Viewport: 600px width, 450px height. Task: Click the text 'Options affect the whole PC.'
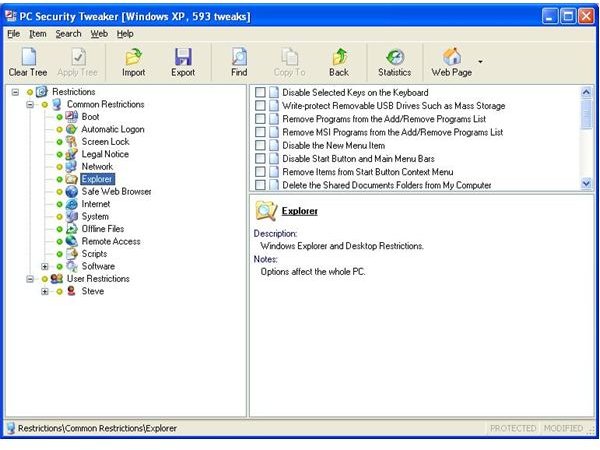(x=313, y=272)
